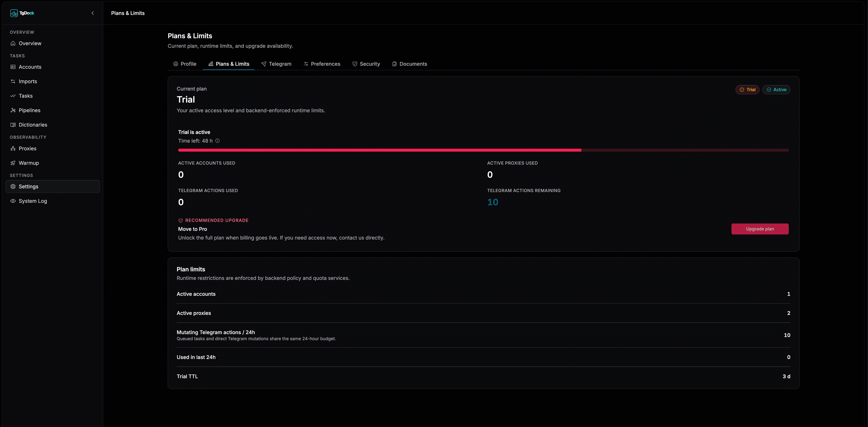Screen dimensions: 868x427
Task: Click the Security shield icon
Action: [x=355, y=64]
